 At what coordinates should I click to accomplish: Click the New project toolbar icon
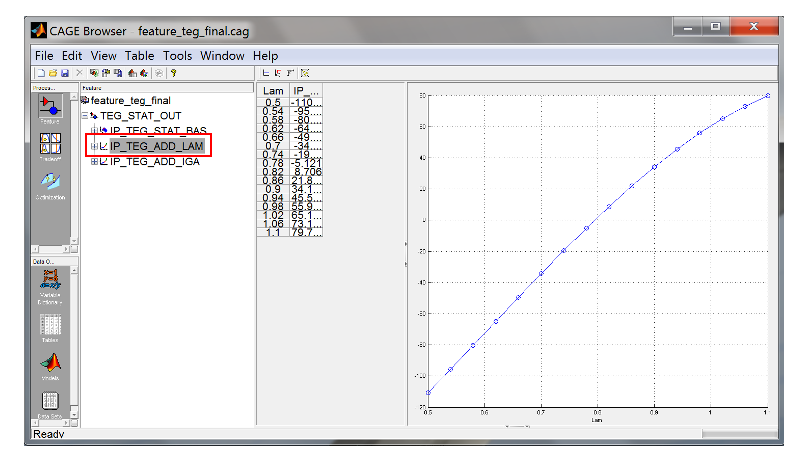[41, 73]
